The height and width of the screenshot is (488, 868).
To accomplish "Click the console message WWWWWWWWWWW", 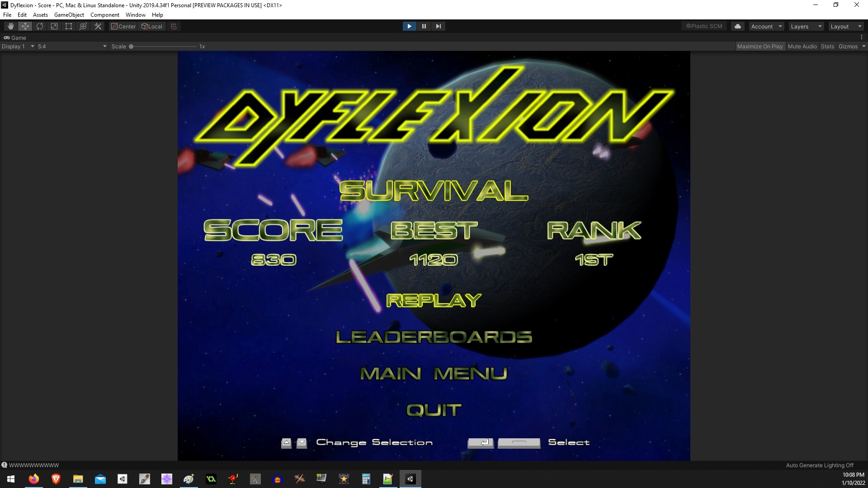I will (34, 465).
